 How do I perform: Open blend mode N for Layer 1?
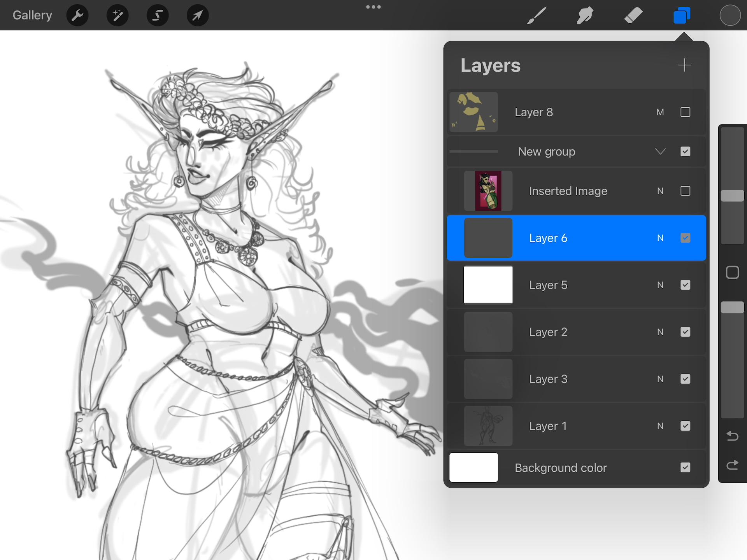660,426
